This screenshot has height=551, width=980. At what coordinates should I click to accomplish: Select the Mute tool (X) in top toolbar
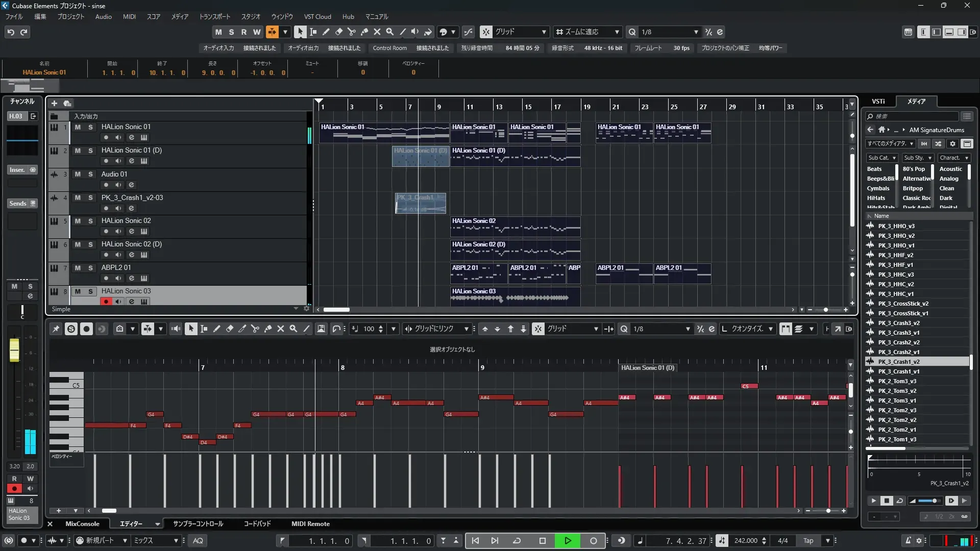[377, 32]
